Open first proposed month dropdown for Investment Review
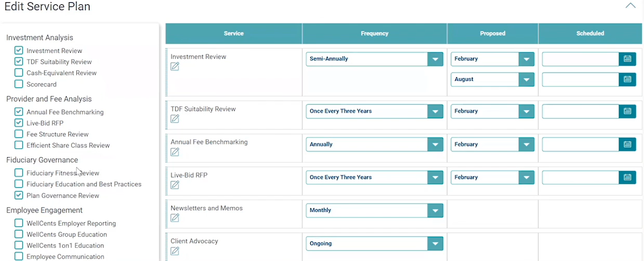The image size is (644, 261). pos(493,59)
